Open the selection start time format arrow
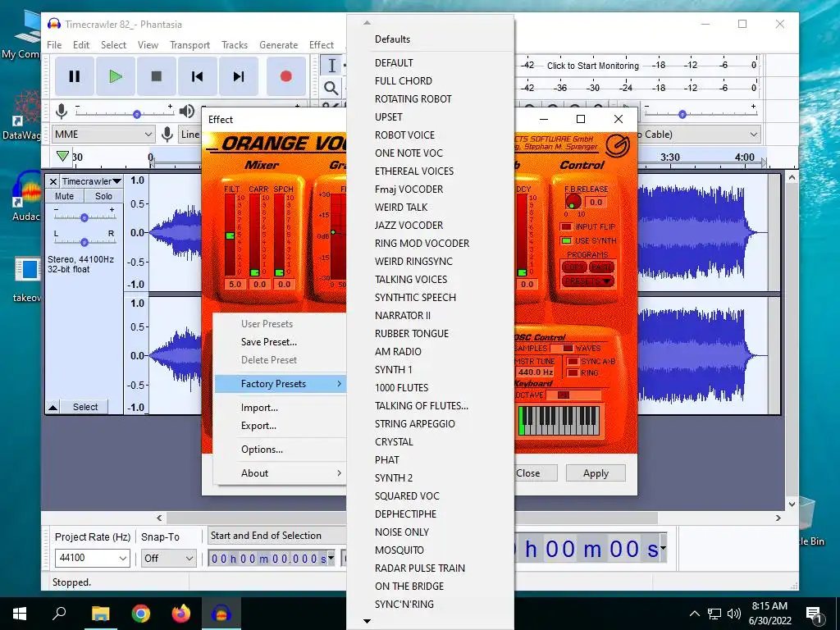840x630 pixels. [x=331, y=558]
